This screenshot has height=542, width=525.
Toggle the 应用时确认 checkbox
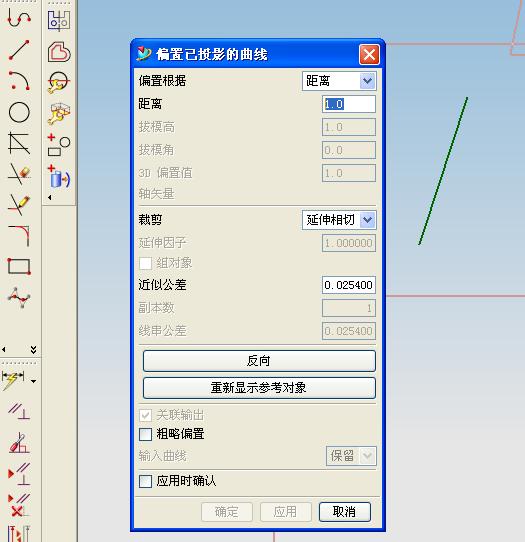click(x=146, y=481)
